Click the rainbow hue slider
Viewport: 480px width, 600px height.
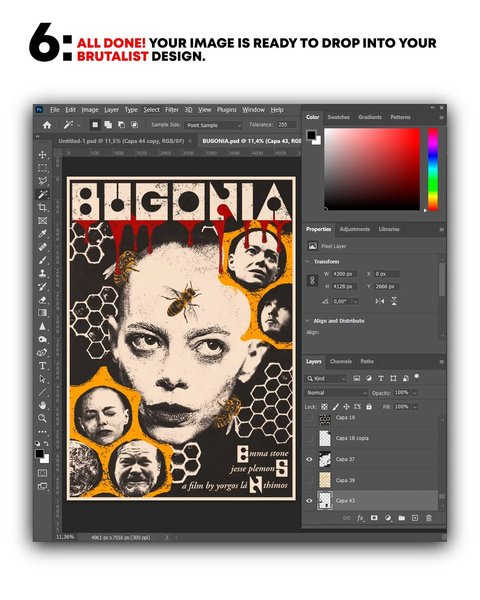pyautogui.click(x=433, y=169)
